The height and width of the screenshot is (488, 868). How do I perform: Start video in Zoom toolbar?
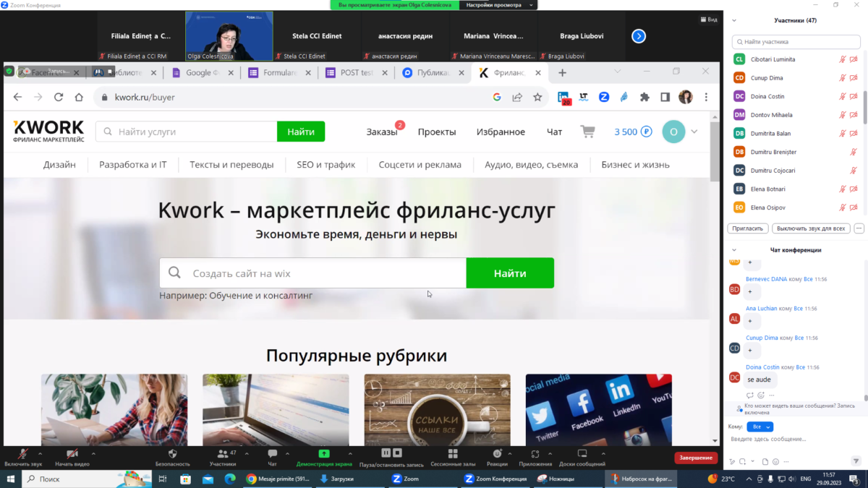tap(72, 457)
